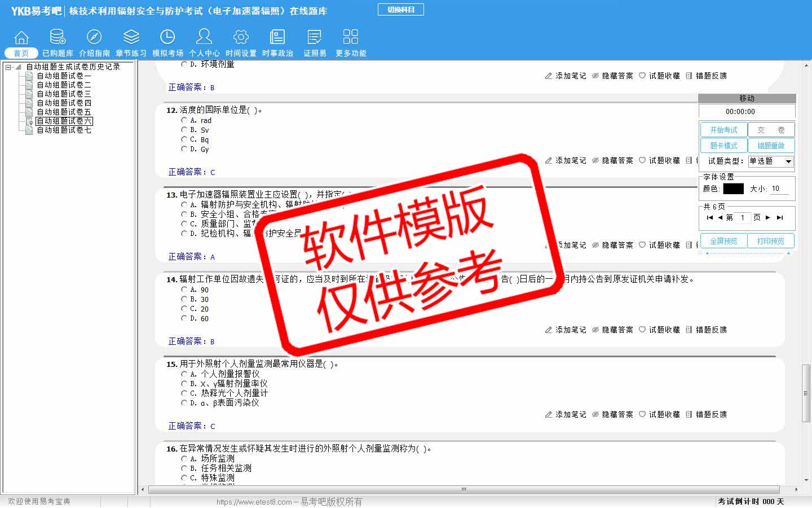Click the black font color swatch

733,189
